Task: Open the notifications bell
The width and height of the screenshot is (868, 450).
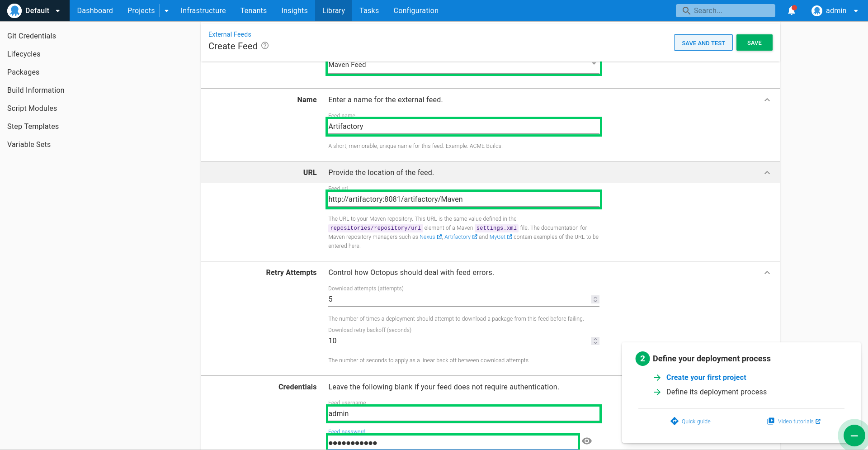Action: point(792,10)
